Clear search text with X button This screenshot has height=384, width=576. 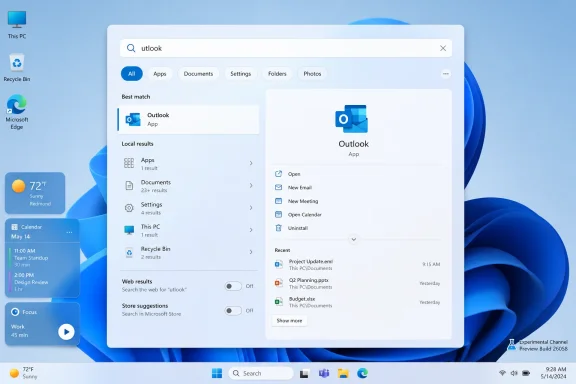click(x=443, y=48)
